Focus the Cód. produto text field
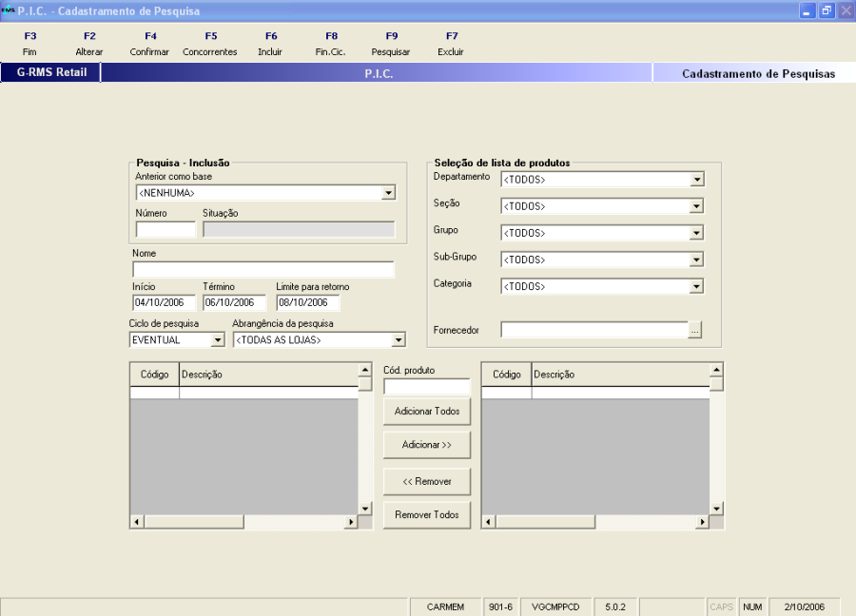This screenshot has height=616, width=856. (427, 387)
